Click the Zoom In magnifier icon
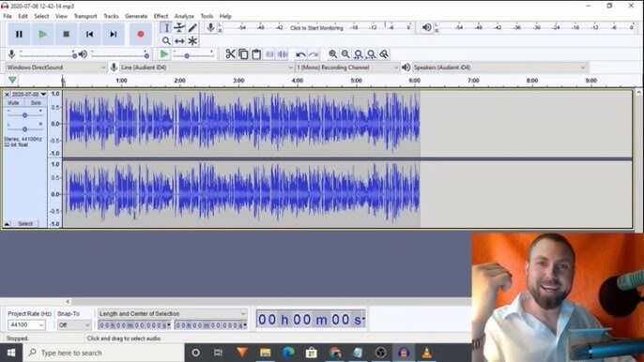Viewport: 644px width, 362px height. click(332, 54)
